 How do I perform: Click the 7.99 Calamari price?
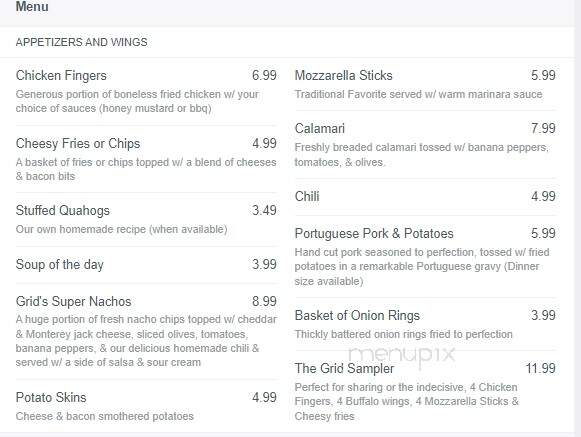pyautogui.click(x=543, y=129)
